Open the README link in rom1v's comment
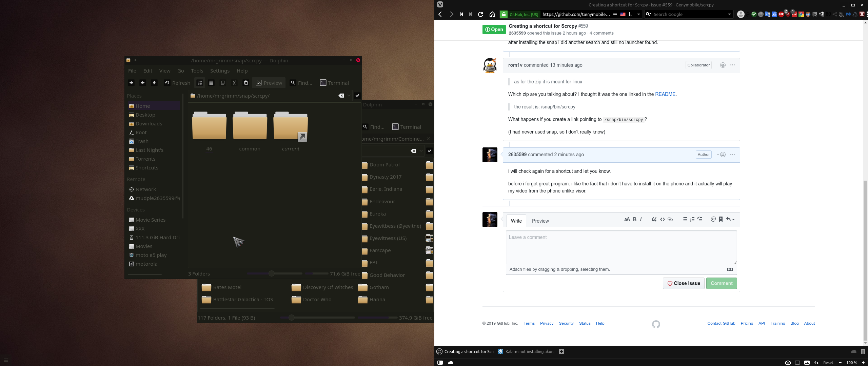Screen dimensions: 868x366 (665, 94)
